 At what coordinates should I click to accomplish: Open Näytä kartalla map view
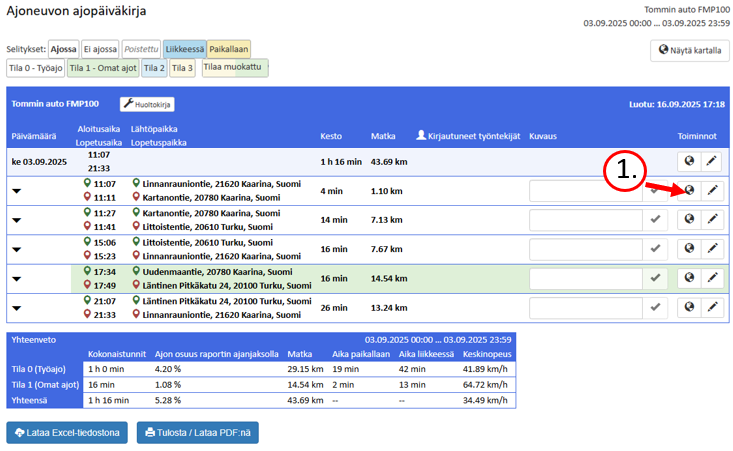pyautogui.click(x=689, y=50)
